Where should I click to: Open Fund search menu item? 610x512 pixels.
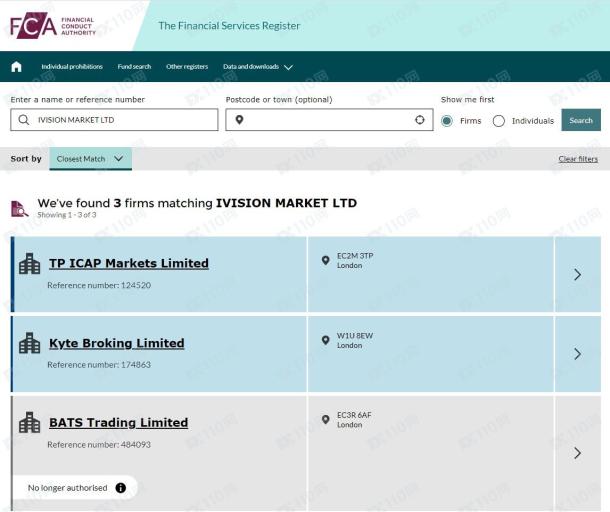(134, 67)
